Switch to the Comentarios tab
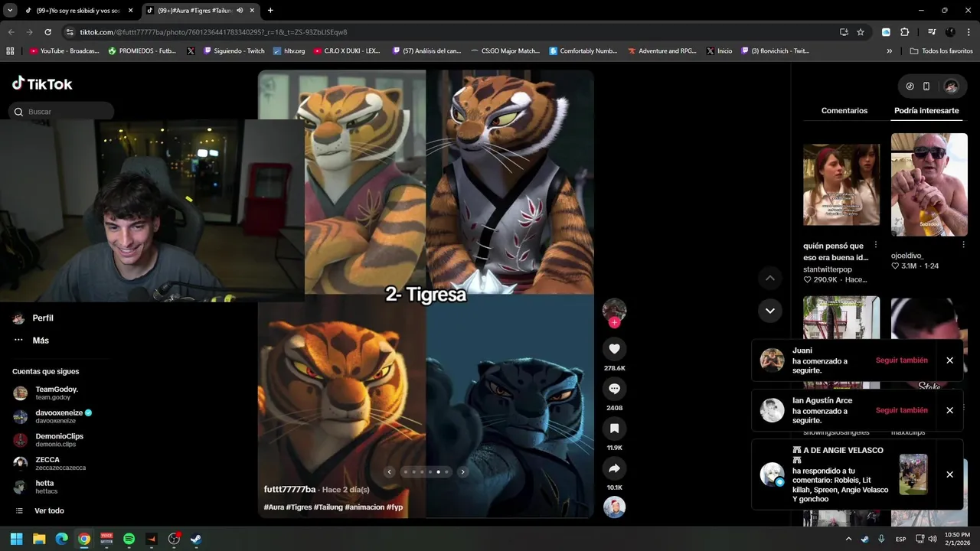The width and height of the screenshot is (980, 551). pos(844,111)
